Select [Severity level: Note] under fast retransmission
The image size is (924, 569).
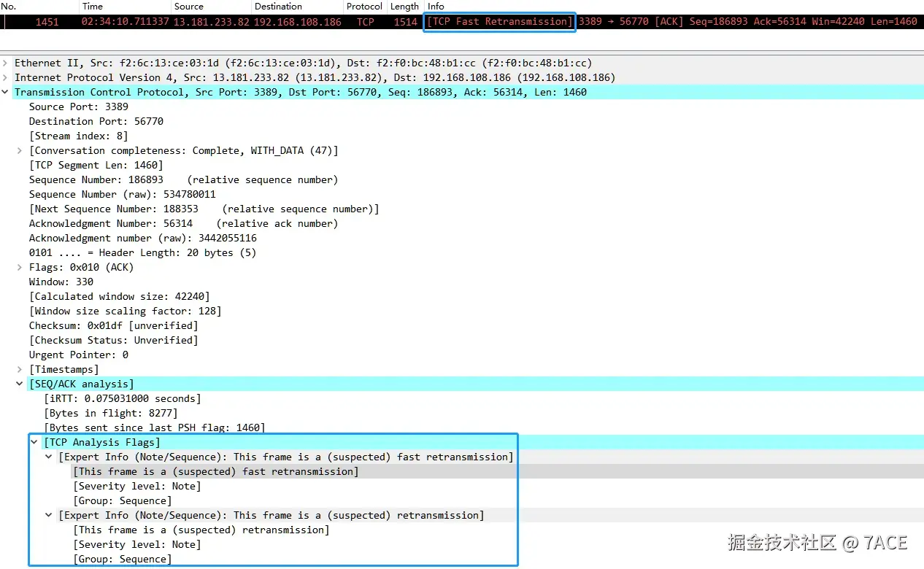137,487
